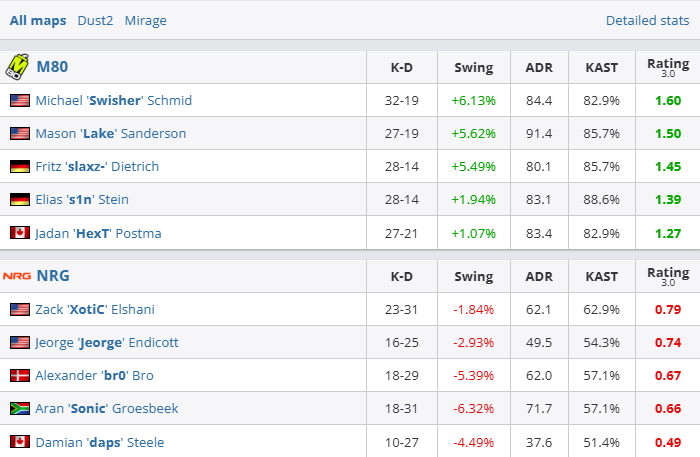Click the South African flag beside Sonic
Viewport: 700px width, 457px height.
20,408
